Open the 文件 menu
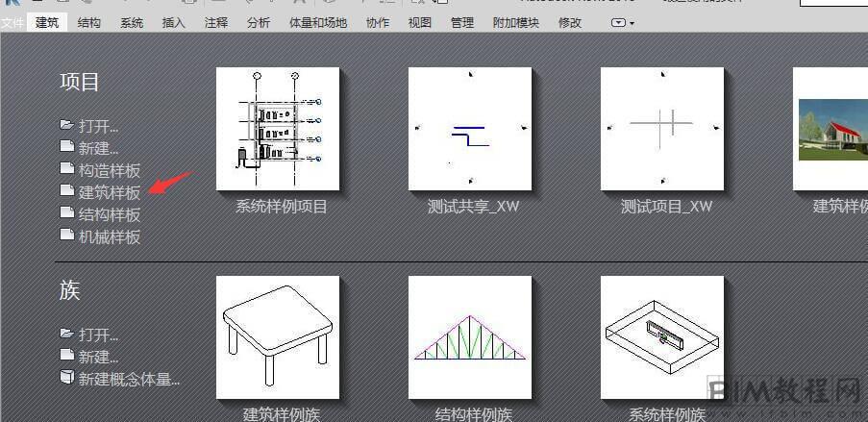This screenshot has width=868, height=422. [x=12, y=23]
